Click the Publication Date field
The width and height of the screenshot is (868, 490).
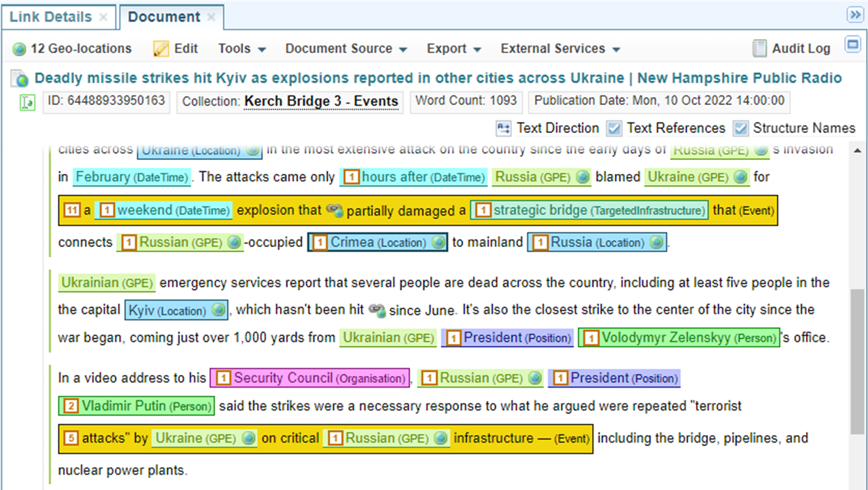(x=659, y=101)
